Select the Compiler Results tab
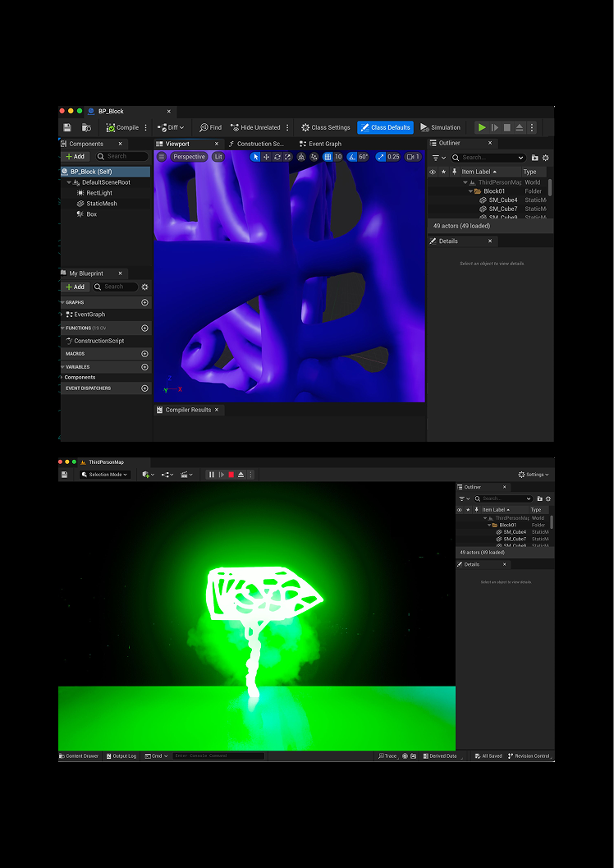The height and width of the screenshot is (868, 614). pyautogui.click(x=188, y=410)
